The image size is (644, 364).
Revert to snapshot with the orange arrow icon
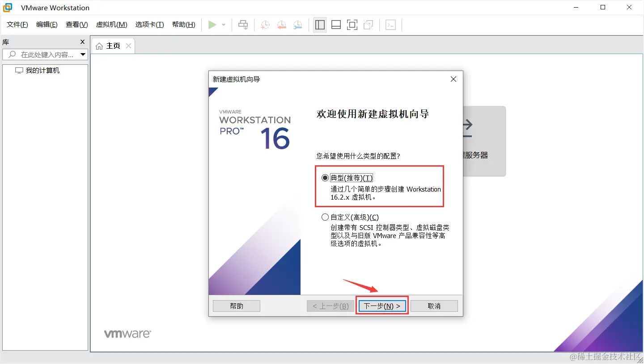click(281, 25)
